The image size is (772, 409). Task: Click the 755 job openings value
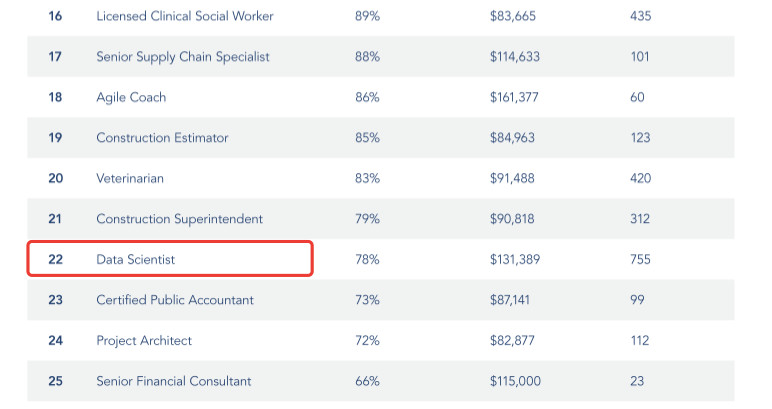pyautogui.click(x=641, y=259)
